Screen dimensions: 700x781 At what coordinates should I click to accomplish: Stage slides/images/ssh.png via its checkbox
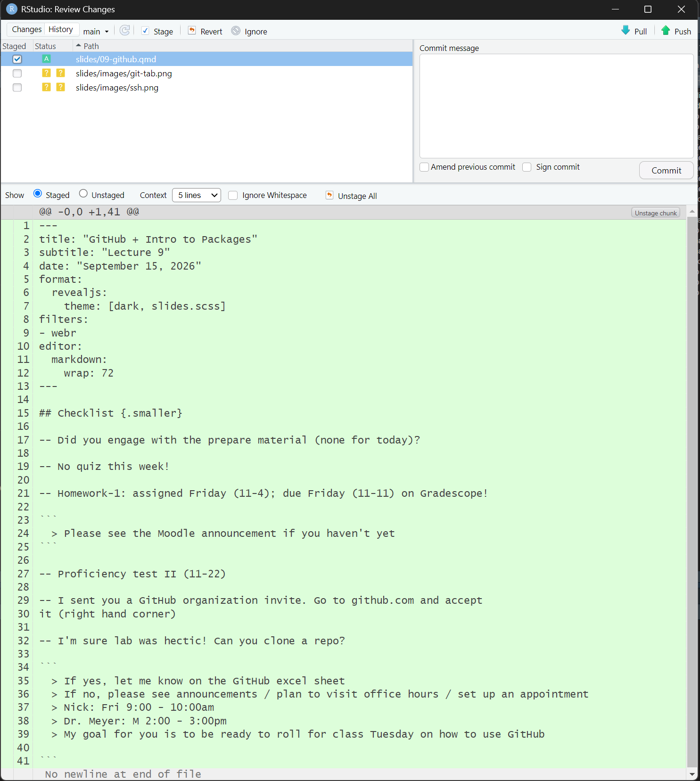click(x=17, y=87)
